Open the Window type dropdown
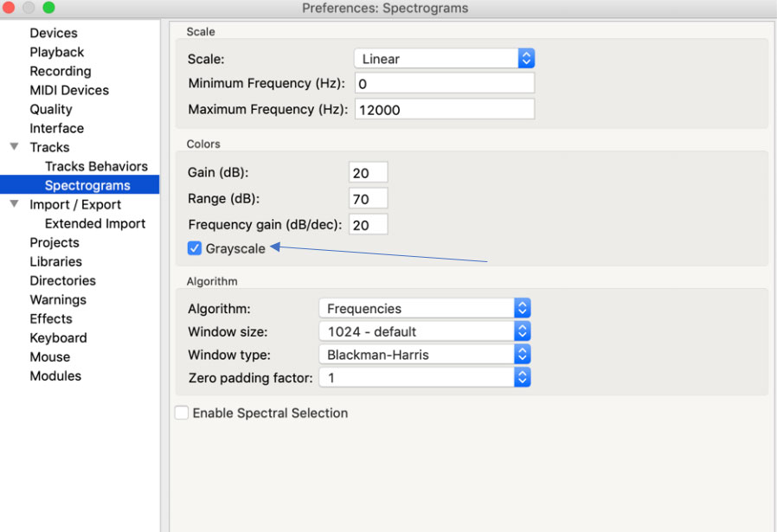This screenshot has height=532, width=777. [424, 355]
